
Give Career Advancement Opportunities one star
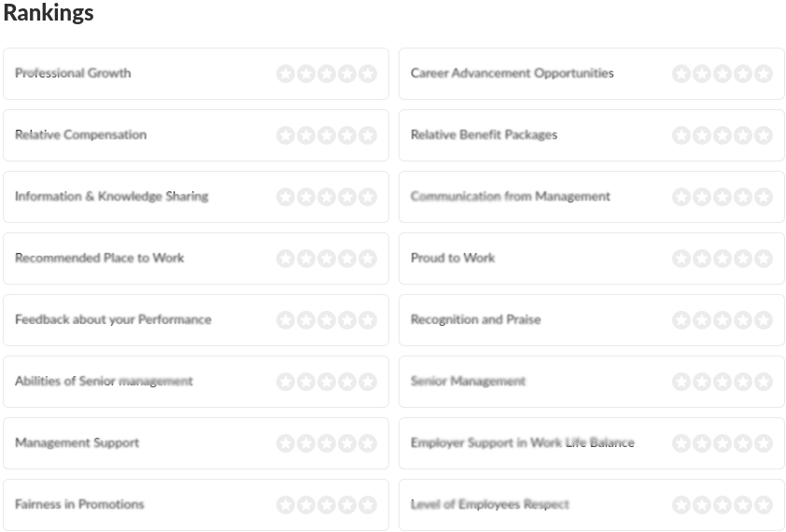tap(681, 74)
